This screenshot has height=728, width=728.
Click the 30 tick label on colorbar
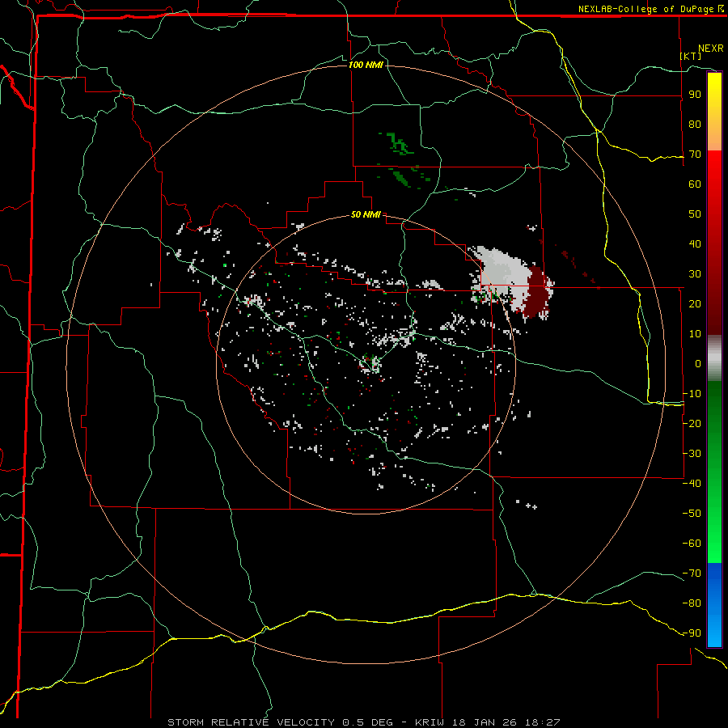tap(695, 274)
